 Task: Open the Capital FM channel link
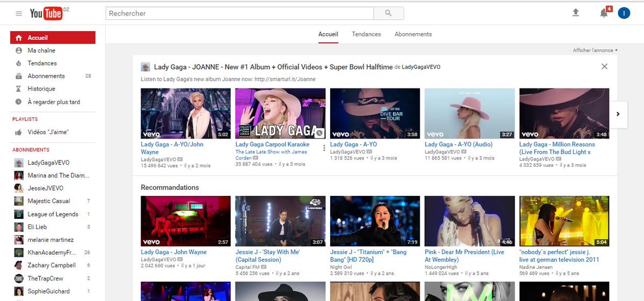click(x=248, y=267)
